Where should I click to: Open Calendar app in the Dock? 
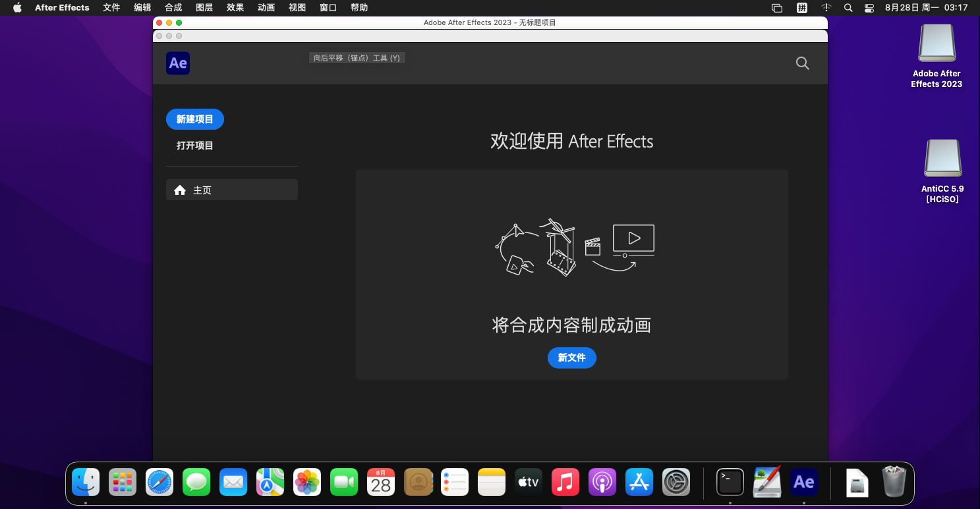pyautogui.click(x=381, y=482)
